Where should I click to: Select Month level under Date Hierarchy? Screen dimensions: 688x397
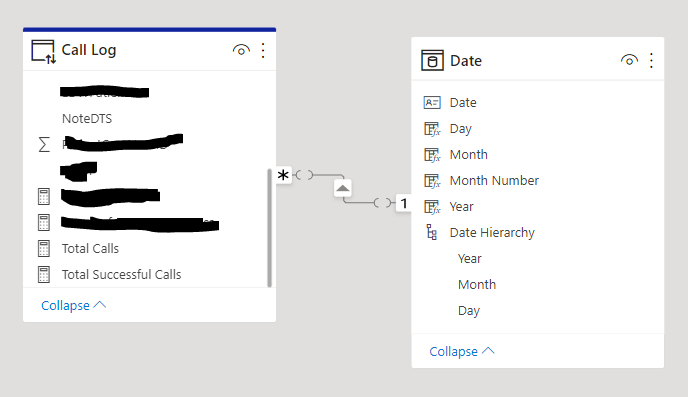click(477, 284)
